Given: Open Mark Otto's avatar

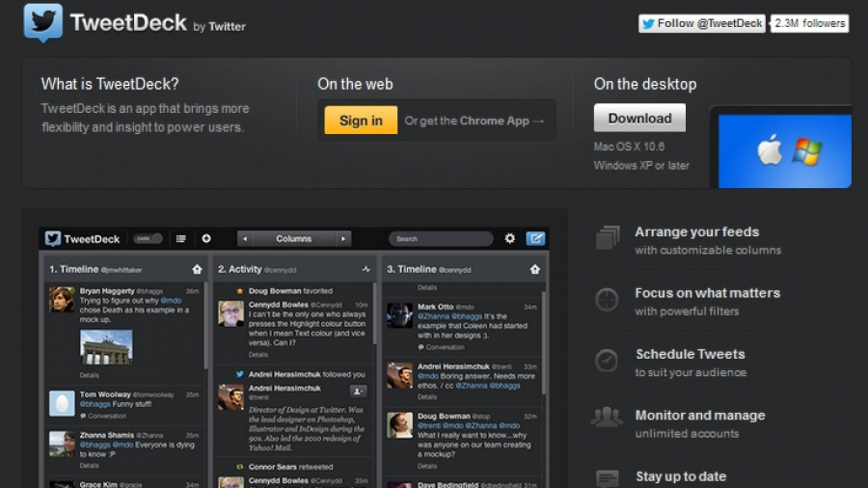Looking at the screenshot, I should pos(399,315).
